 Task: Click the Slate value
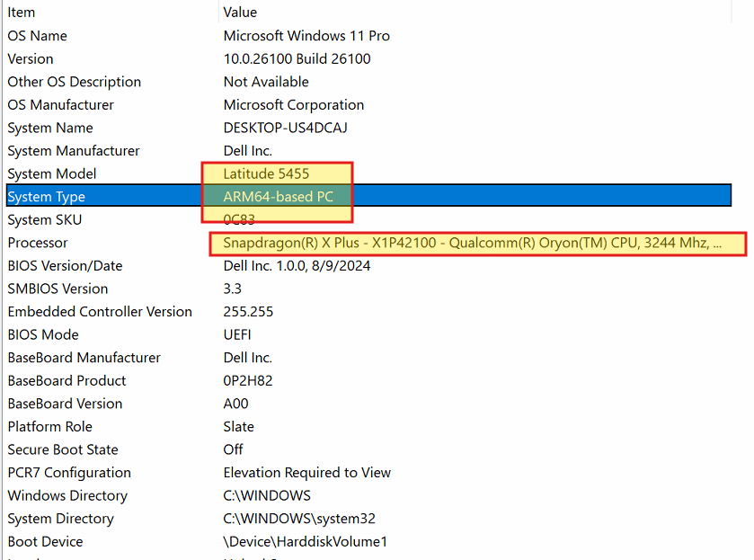[238, 427]
